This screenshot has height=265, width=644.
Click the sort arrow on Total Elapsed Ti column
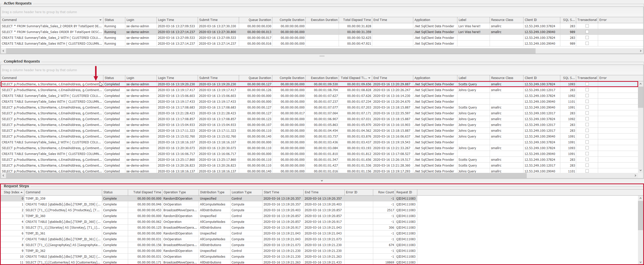pyautogui.click(x=369, y=78)
